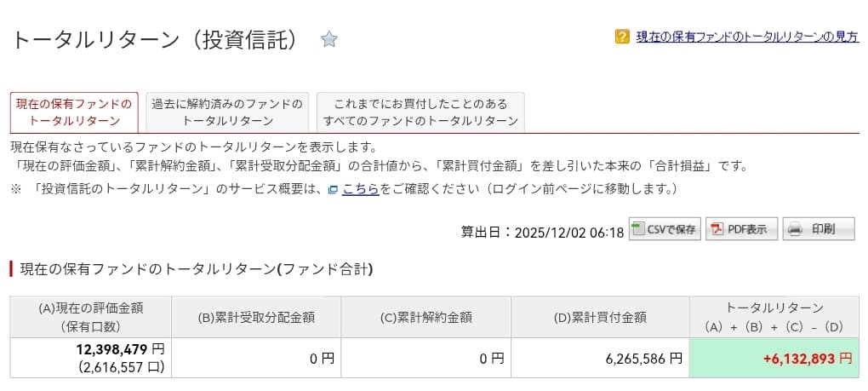Viewport: 868px width, 391px height.
Task: Click the 算出日 2025/12/02 06:18 timestamp
Action: click(x=542, y=231)
